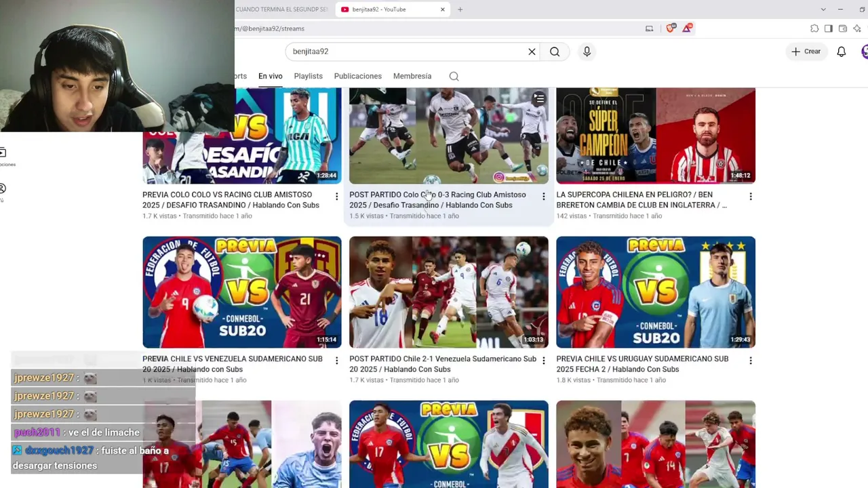The width and height of the screenshot is (868, 488).
Task: Toggle the browser sidebar panel
Action: 829,28
